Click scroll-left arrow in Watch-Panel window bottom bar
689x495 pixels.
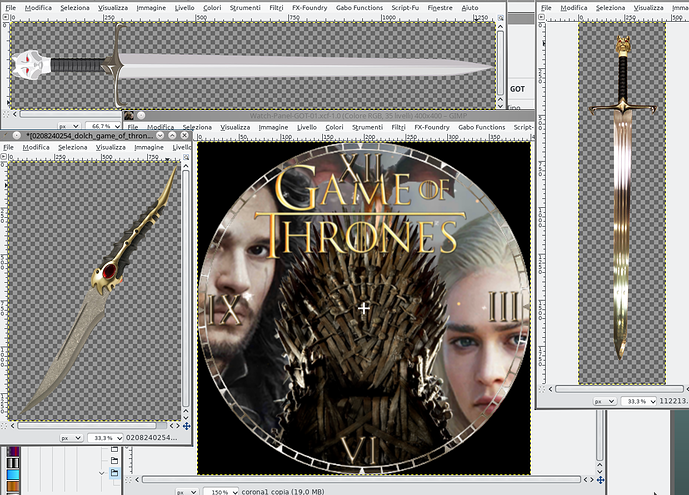pos(137,480)
